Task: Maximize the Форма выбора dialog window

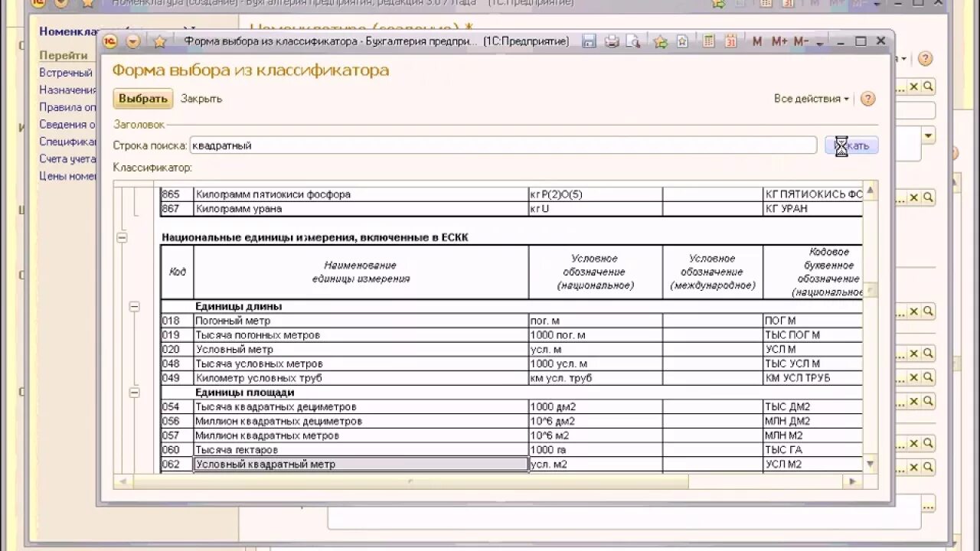Action: 861,41
